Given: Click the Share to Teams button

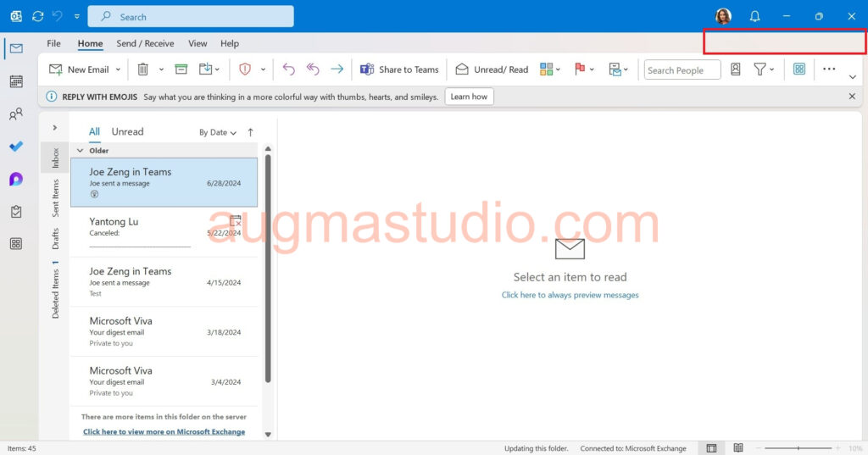Looking at the screenshot, I should [399, 69].
